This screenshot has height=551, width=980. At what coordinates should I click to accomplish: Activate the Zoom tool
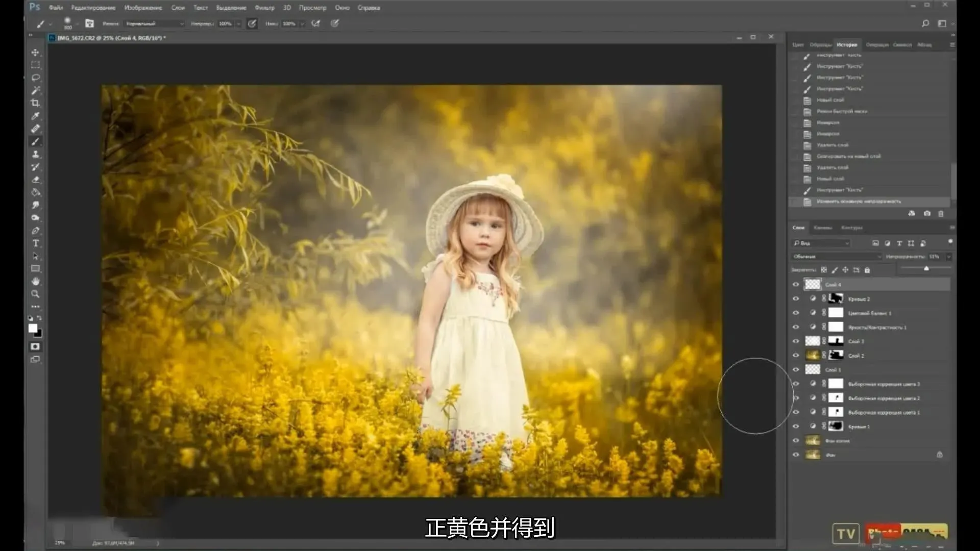(35, 294)
